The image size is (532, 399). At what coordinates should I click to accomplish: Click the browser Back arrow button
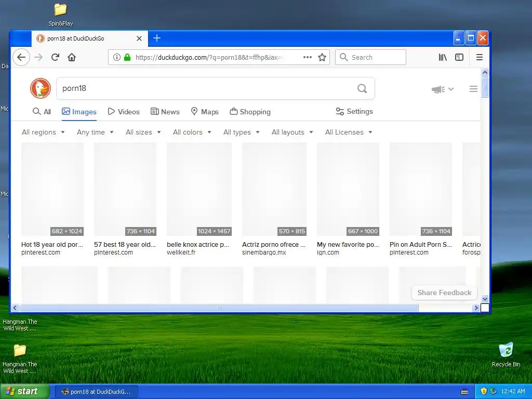(x=21, y=57)
